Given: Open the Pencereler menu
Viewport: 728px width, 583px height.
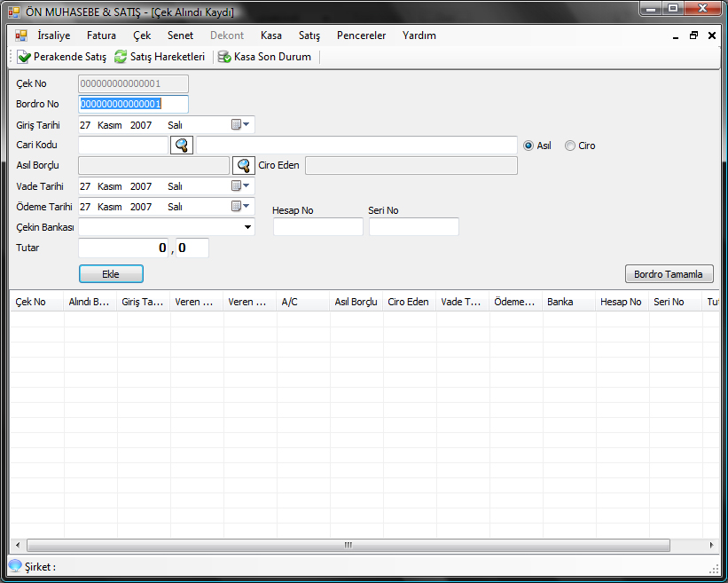Looking at the screenshot, I should pyautogui.click(x=361, y=35).
